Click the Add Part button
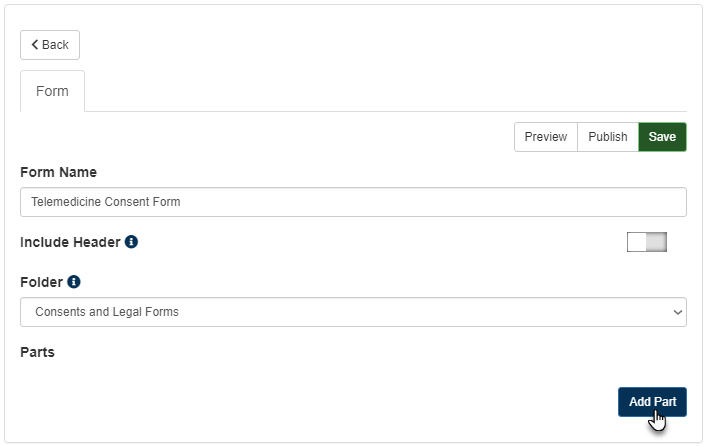The height and width of the screenshot is (446, 706). [x=652, y=402]
